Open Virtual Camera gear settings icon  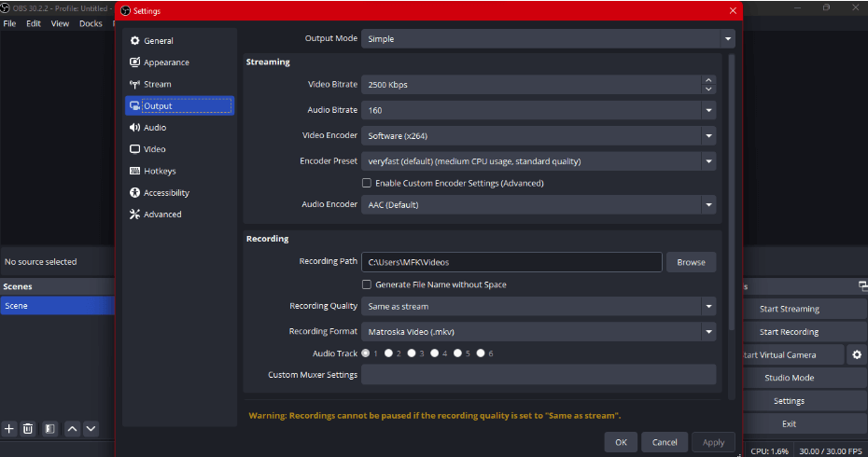click(x=857, y=354)
